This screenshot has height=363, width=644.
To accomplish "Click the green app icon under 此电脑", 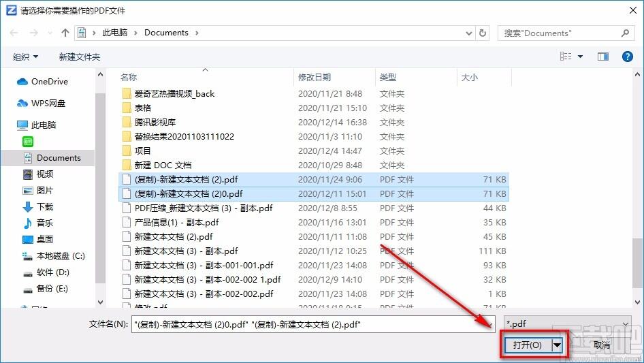I will [x=27, y=142].
